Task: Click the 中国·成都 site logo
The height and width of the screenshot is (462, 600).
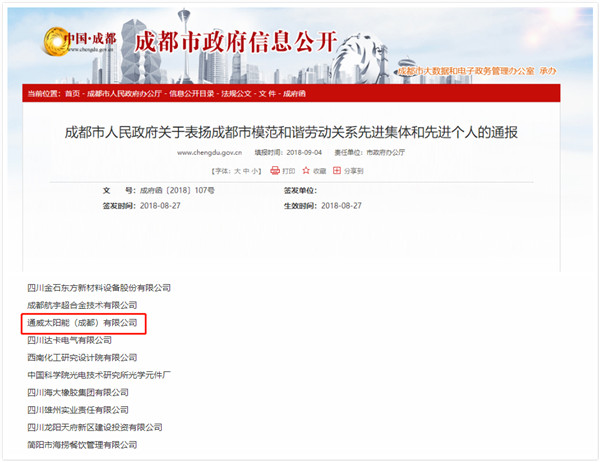Action: pos(80,42)
